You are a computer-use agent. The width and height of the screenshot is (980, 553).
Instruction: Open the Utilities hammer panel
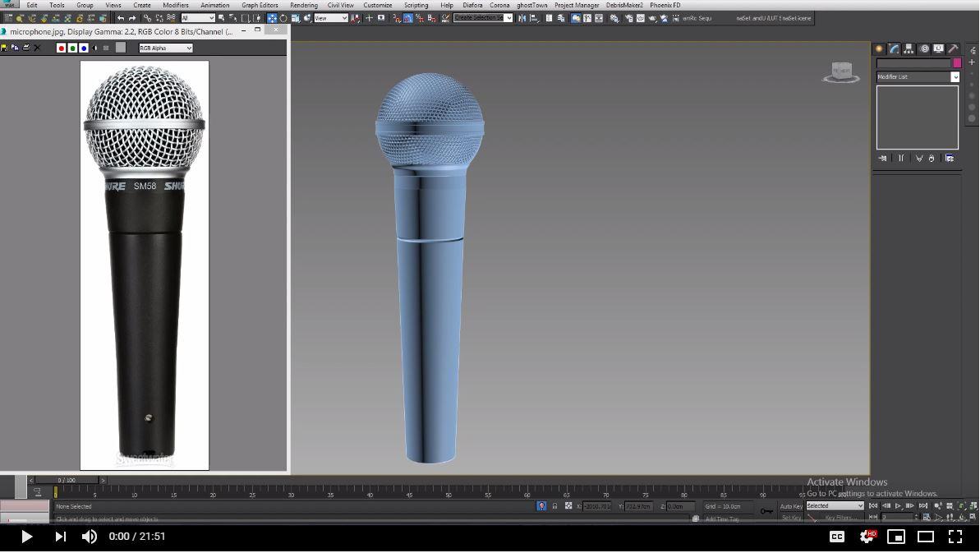[x=953, y=49]
